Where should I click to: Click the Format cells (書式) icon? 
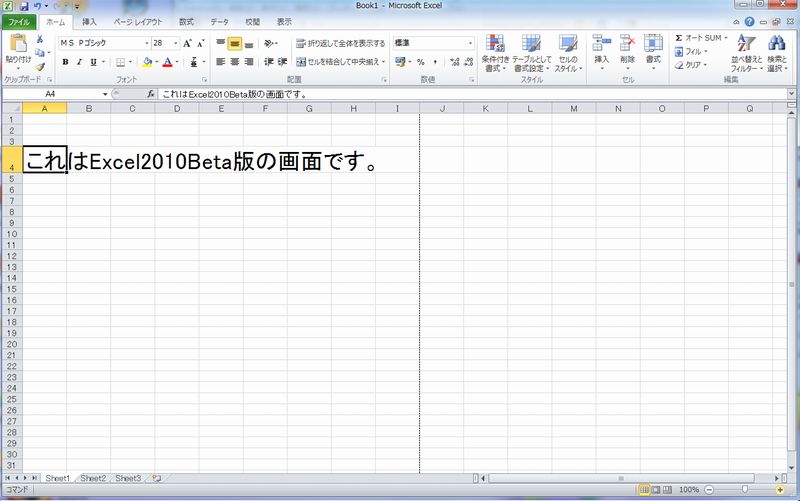click(653, 43)
